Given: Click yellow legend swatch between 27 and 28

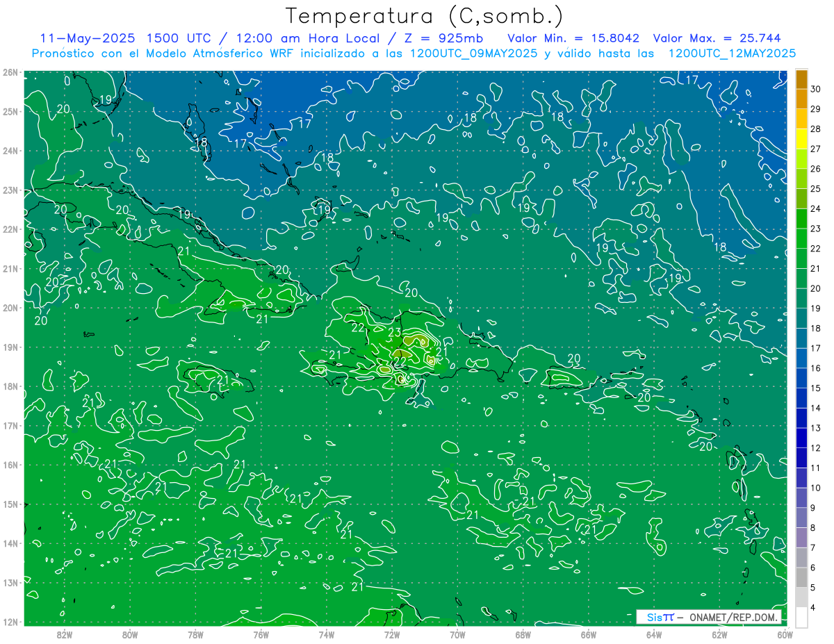Looking at the screenshot, I should (801, 138).
